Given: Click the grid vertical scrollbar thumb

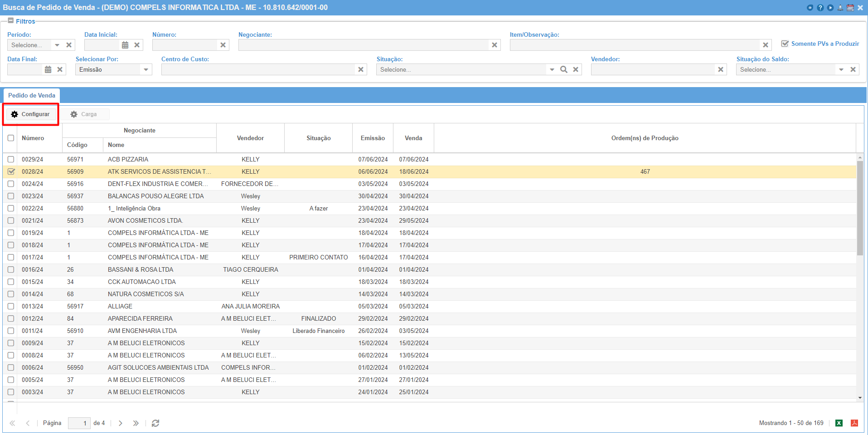Looking at the screenshot, I should pyautogui.click(x=860, y=208).
